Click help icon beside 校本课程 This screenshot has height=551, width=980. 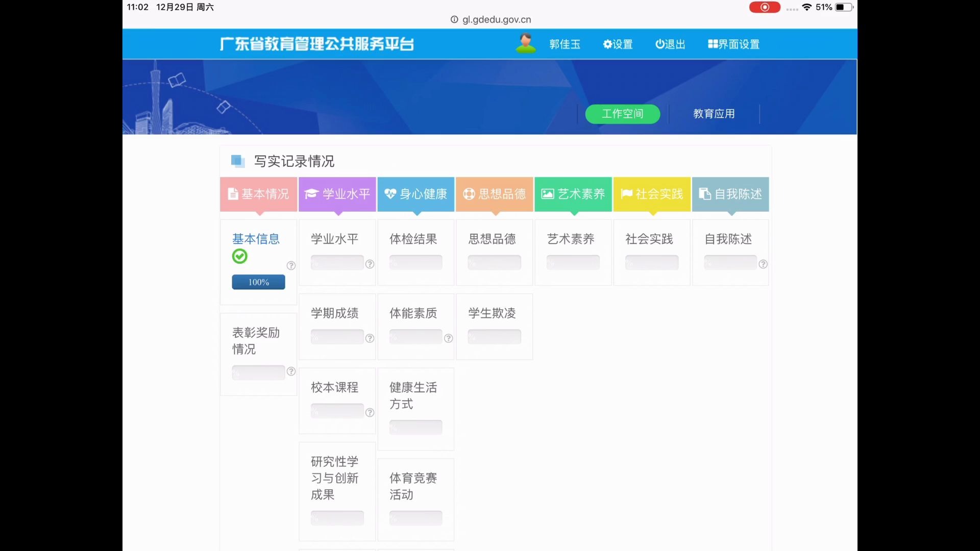[x=370, y=412]
